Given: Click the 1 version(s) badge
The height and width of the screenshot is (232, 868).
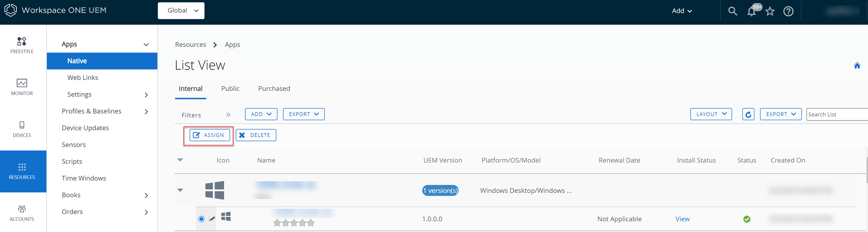Looking at the screenshot, I should [x=440, y=191].
